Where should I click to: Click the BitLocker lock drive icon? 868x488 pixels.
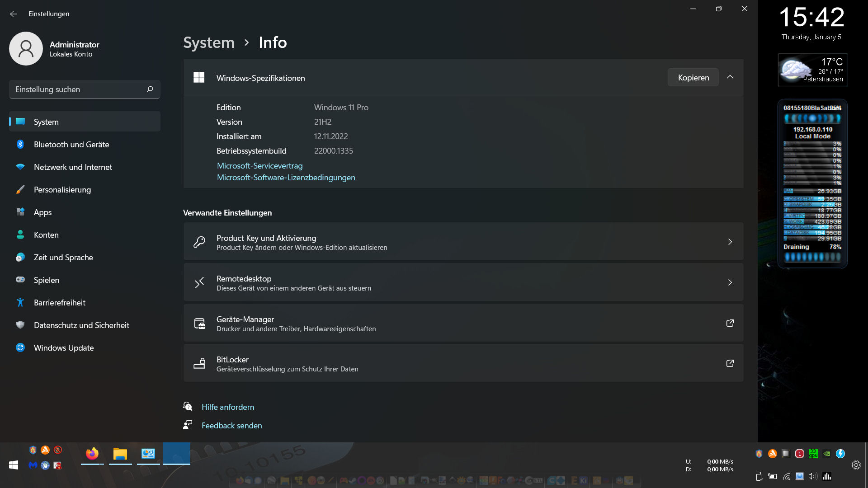(199, 363)
